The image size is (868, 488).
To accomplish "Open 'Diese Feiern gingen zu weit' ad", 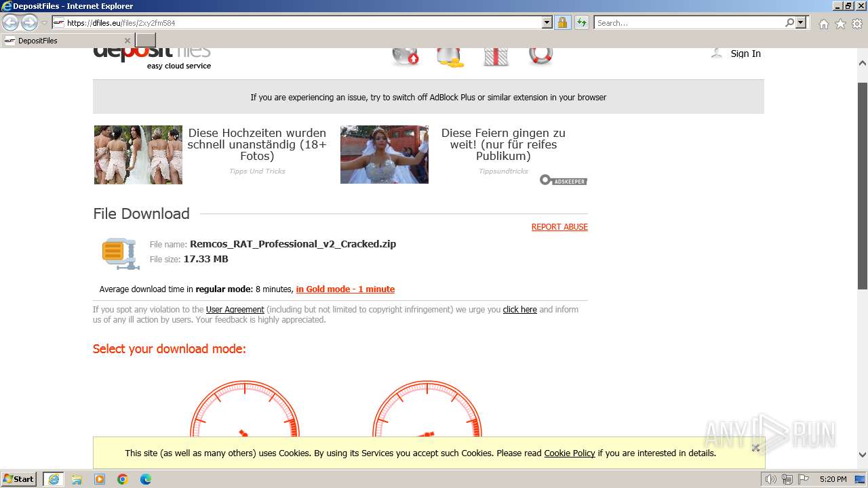I will [503, 144].
